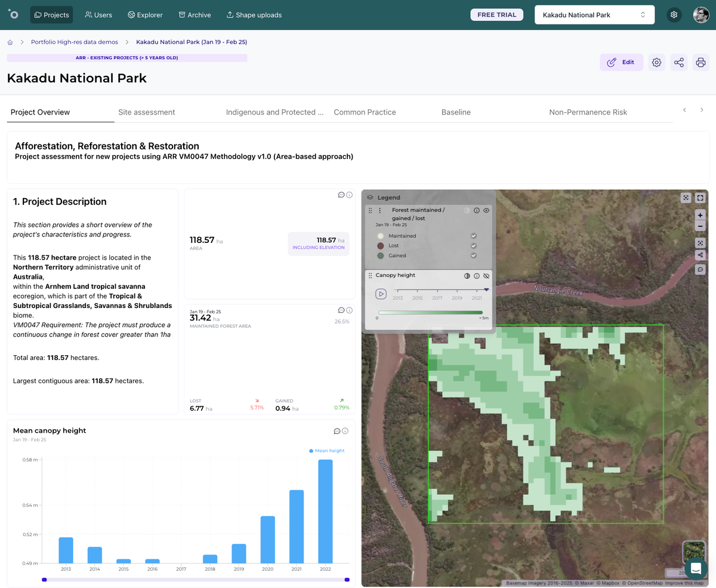Hide the Forest maintained/gained/lost layer
This screenshot has width=716, height=588.
(x=486, y=211)
